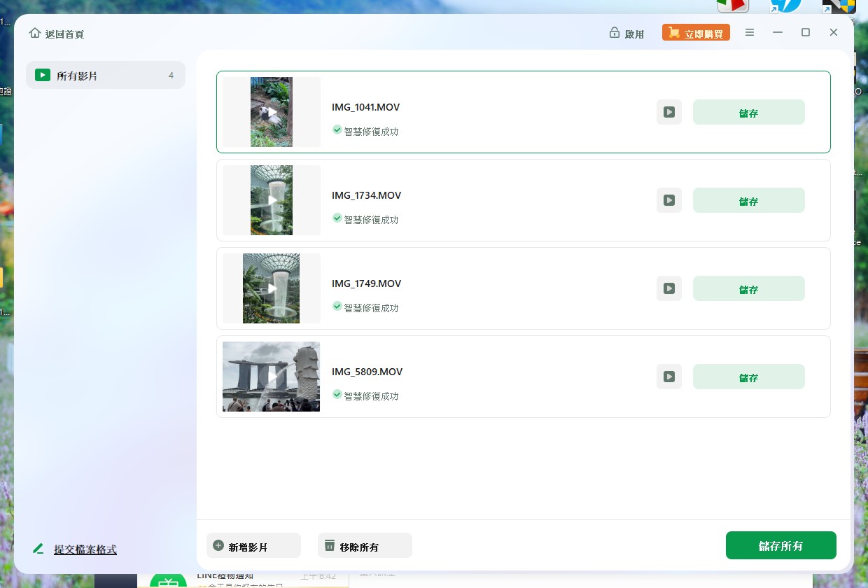Click 智慧修復成功 status for IMG_1749.MOV
This screenshot has height=588, width=868.
tap(371, 308)
